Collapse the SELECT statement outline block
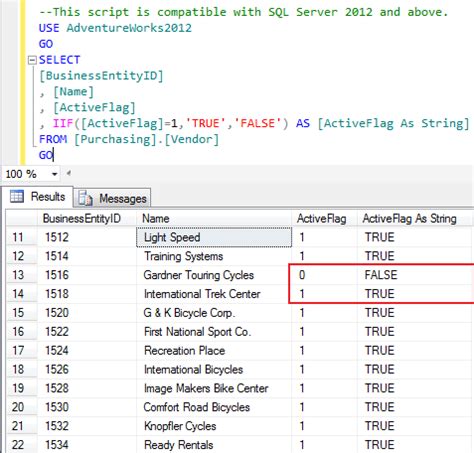 [x=32, y=60]
